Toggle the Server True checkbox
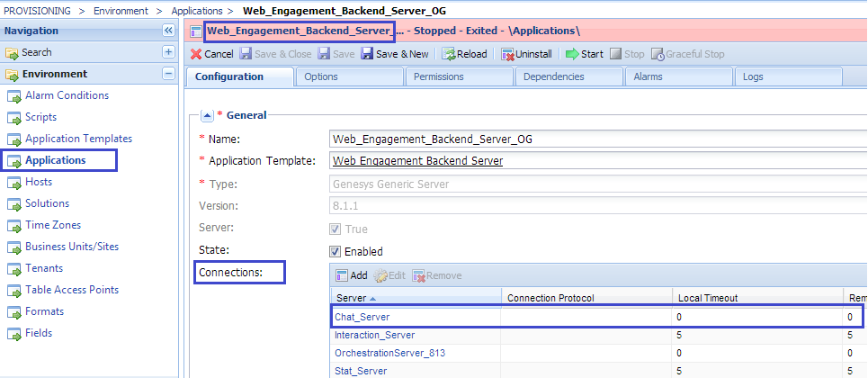The image size is (868, 378). pyautogui.click(x=336, y=229)
